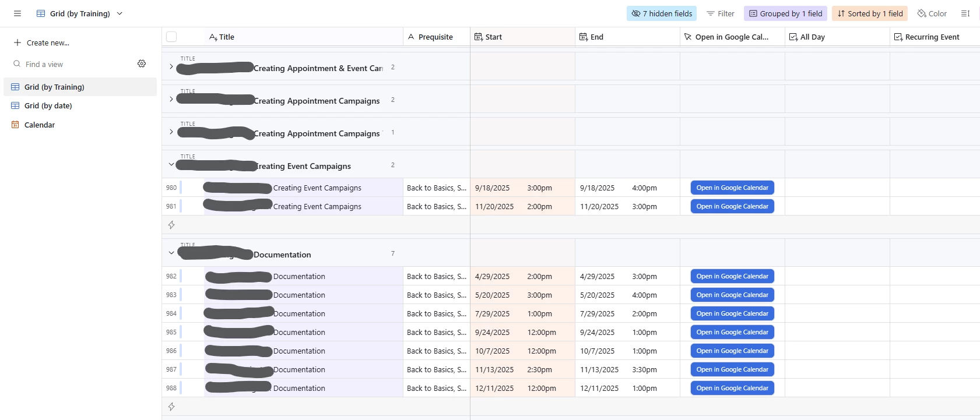Open the hamburger sidebar menu
This screenshot has height=420, width=980.
click(17, 13)
